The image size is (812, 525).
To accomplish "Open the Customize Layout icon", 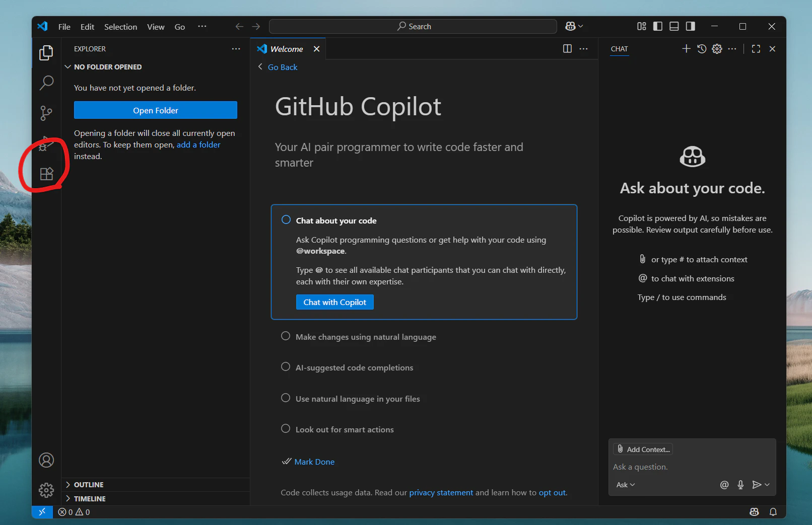I will [x=641, y=26].
